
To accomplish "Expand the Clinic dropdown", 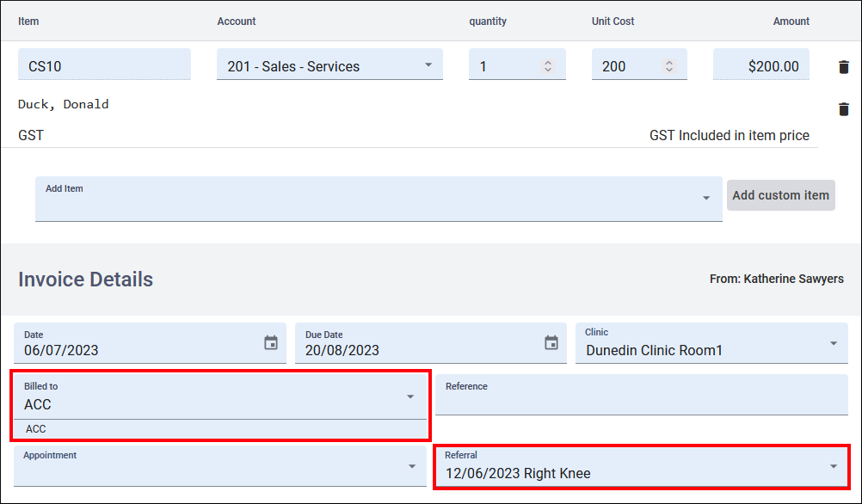I will pyautogui.click(x=833, y=344).
